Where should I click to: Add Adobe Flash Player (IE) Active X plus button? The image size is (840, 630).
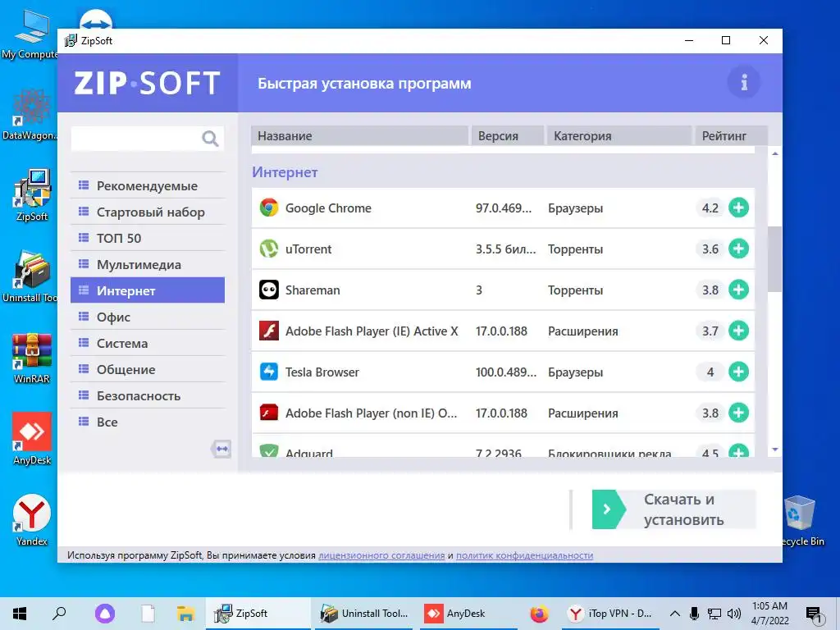(738, 331)
